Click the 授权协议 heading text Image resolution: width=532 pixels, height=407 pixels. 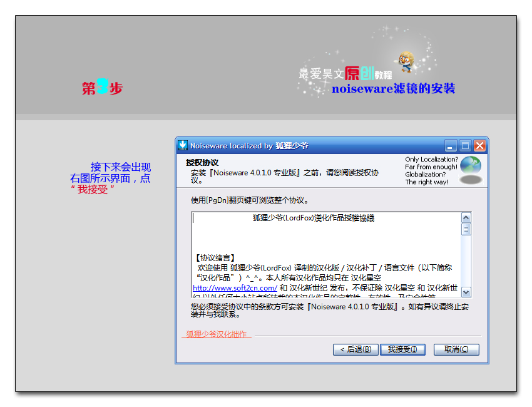pos(202,163)
